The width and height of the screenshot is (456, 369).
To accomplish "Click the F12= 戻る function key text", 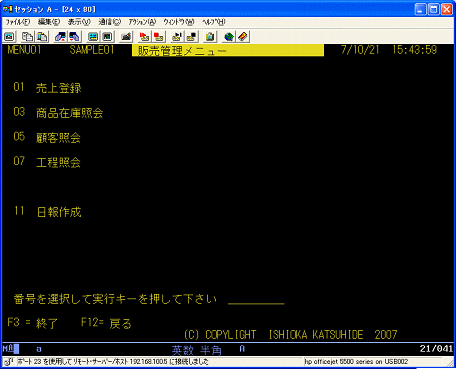I will point(106,323).
